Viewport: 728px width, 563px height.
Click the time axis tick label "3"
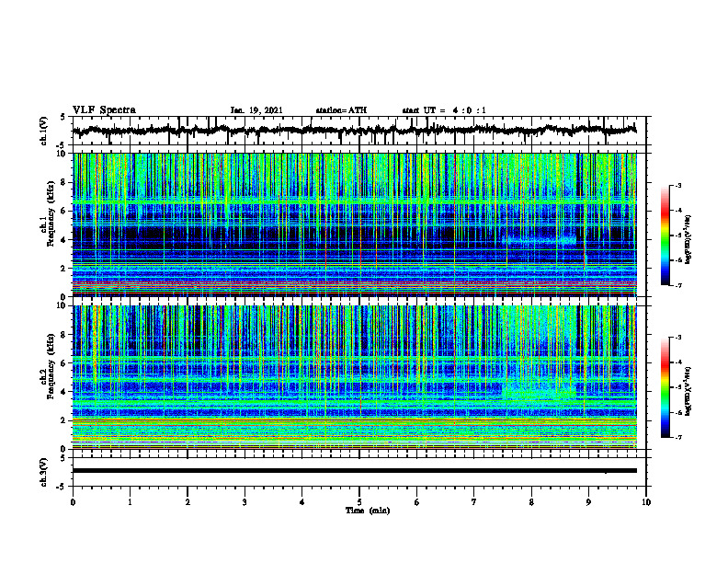click(245, 502)
